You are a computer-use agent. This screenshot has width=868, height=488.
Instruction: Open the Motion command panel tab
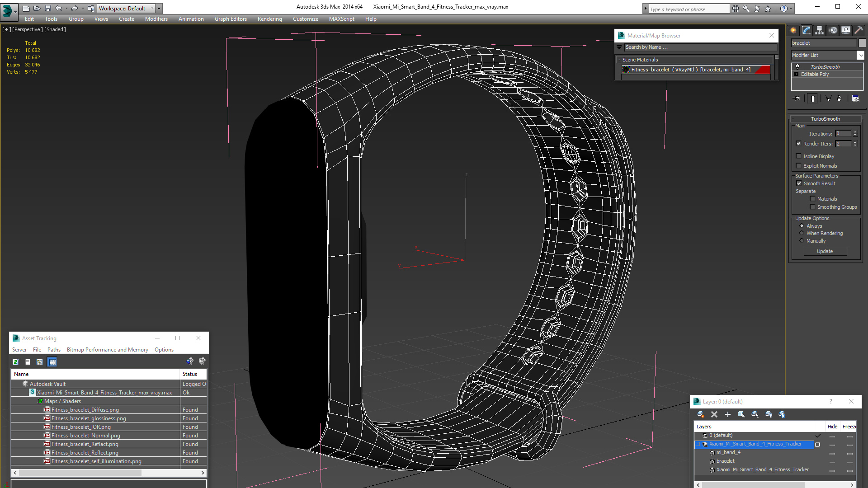833,30
